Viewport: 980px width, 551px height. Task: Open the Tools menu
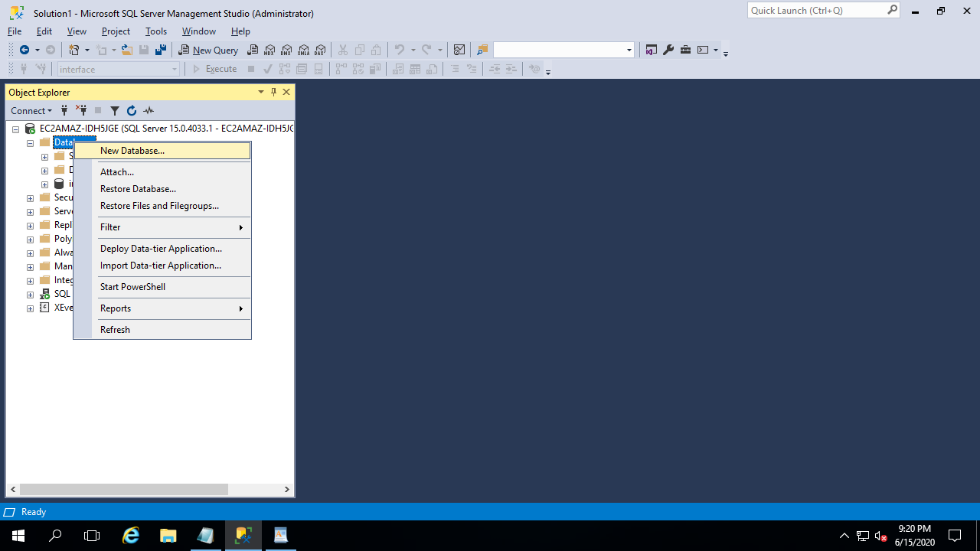pyautogui.click(x=156, y=31)
